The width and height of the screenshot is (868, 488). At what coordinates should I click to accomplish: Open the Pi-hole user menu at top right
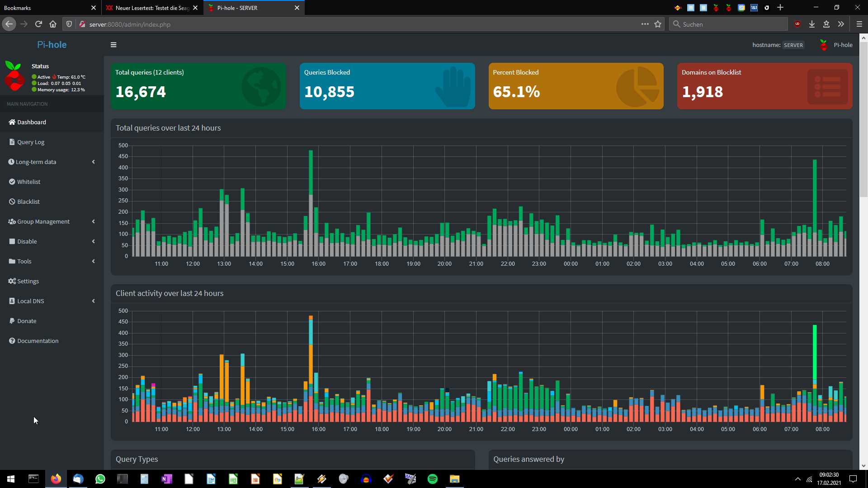[x=836, y=45]
